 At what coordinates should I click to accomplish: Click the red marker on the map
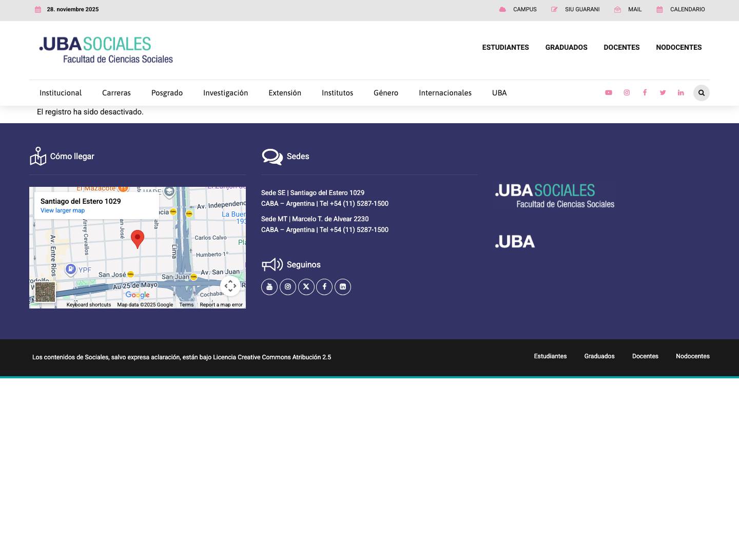point(138,239)
